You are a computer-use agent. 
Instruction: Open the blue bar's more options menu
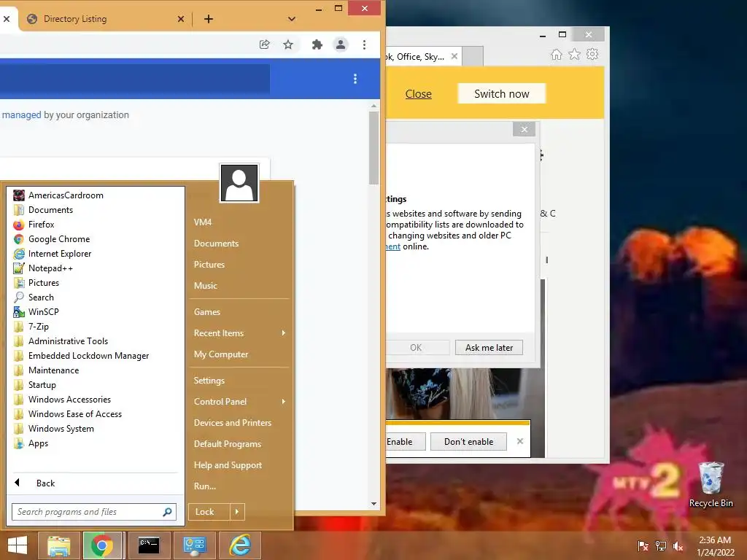(355, 79)
